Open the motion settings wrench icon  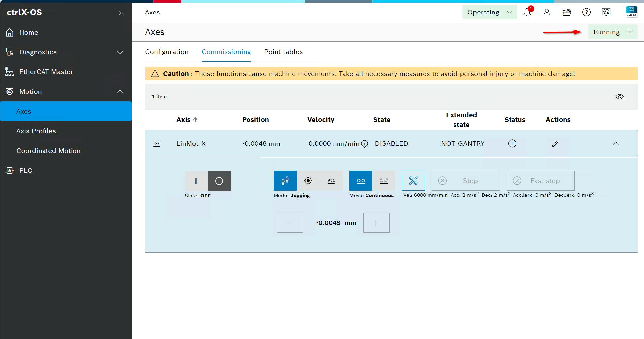tap(413, 181)
